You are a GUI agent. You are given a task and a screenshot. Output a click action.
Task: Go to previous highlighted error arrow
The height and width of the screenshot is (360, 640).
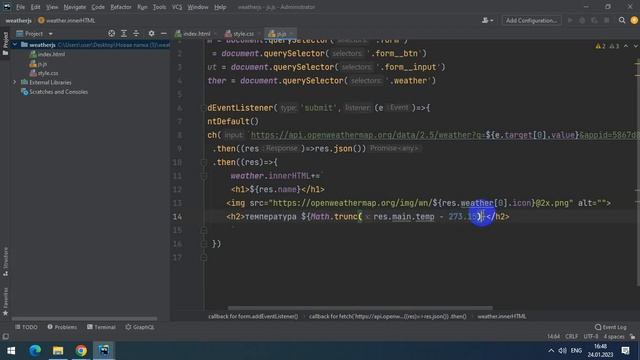pos(626,46)
